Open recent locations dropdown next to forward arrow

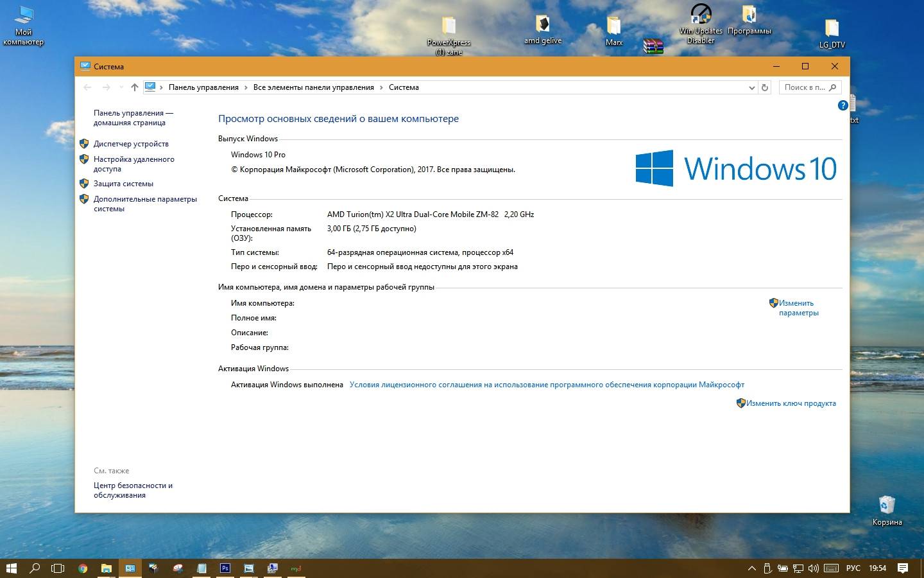[121, 87]
